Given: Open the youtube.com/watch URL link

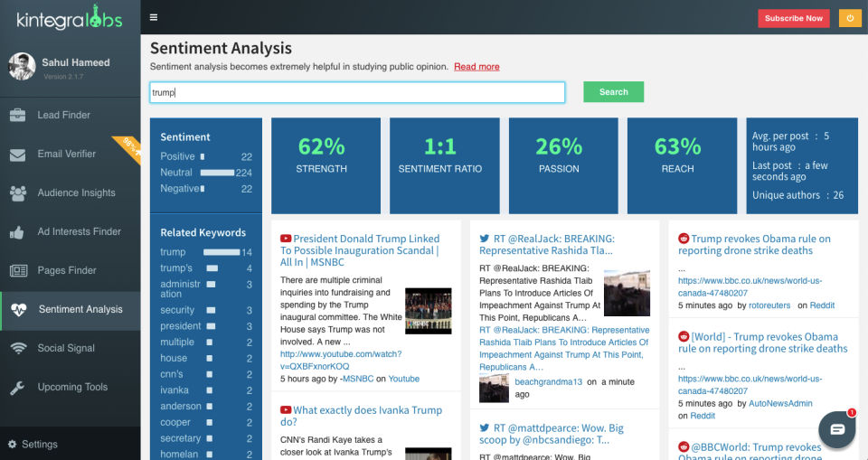Looking at the screenshot, I should point(341,361).
